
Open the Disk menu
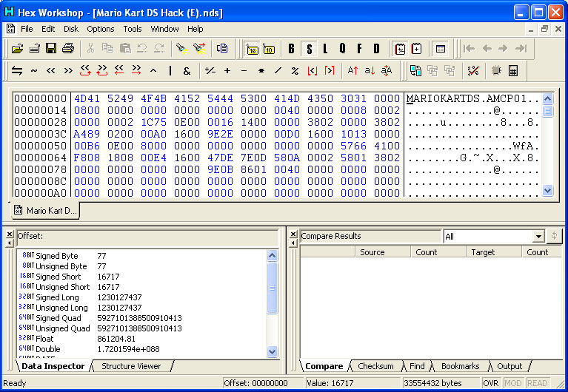[71, 29]
